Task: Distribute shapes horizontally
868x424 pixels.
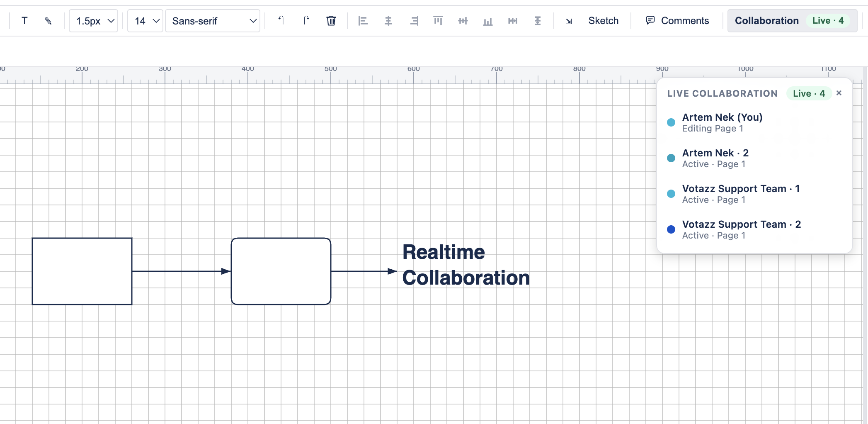Action: [513, 21]
